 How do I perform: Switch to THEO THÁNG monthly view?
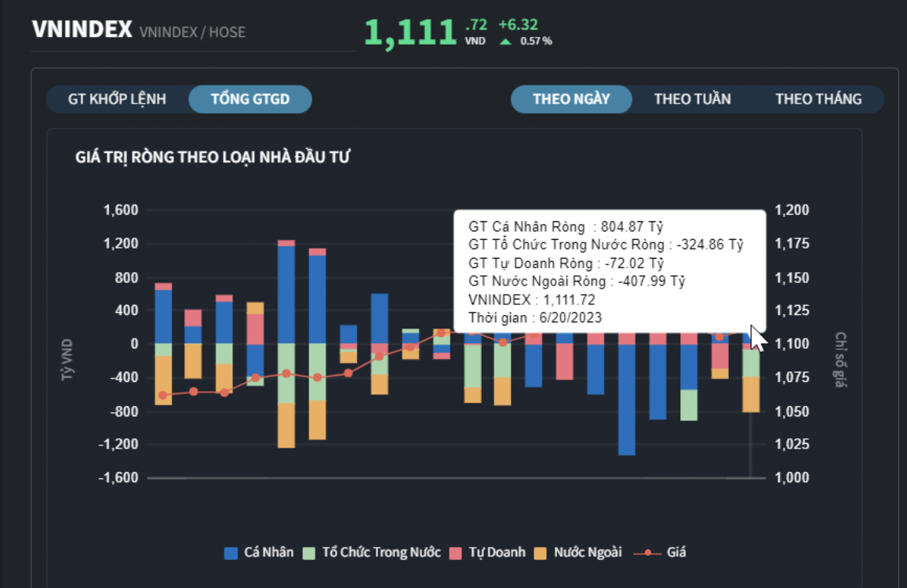[x=818, y=99]
